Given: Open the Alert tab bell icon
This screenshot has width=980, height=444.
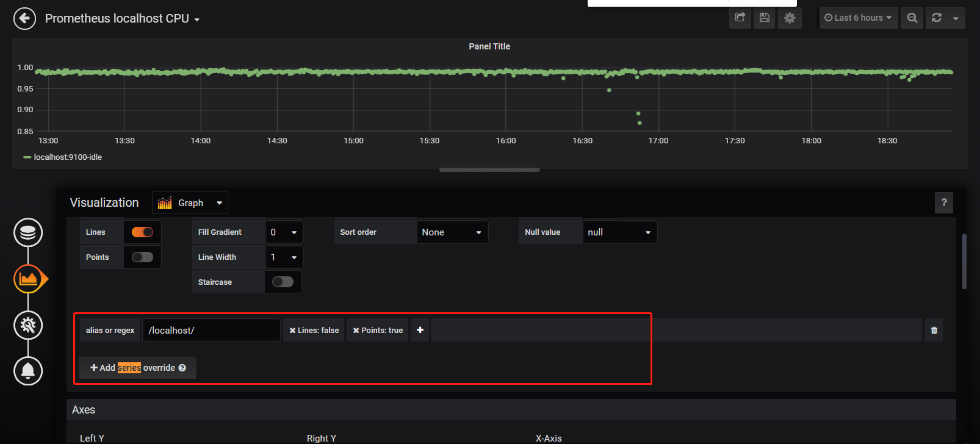Looking at the screenshot, I should [28, 371].
